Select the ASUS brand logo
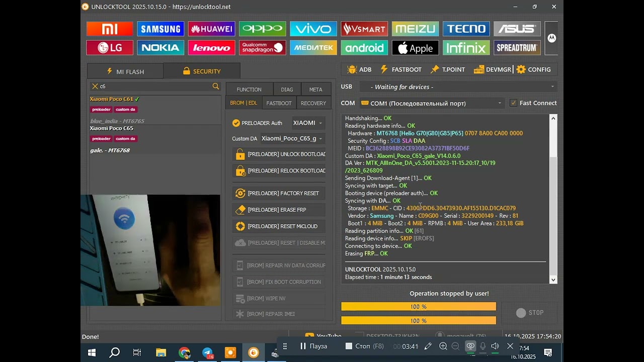 click(x=517, y=29)
